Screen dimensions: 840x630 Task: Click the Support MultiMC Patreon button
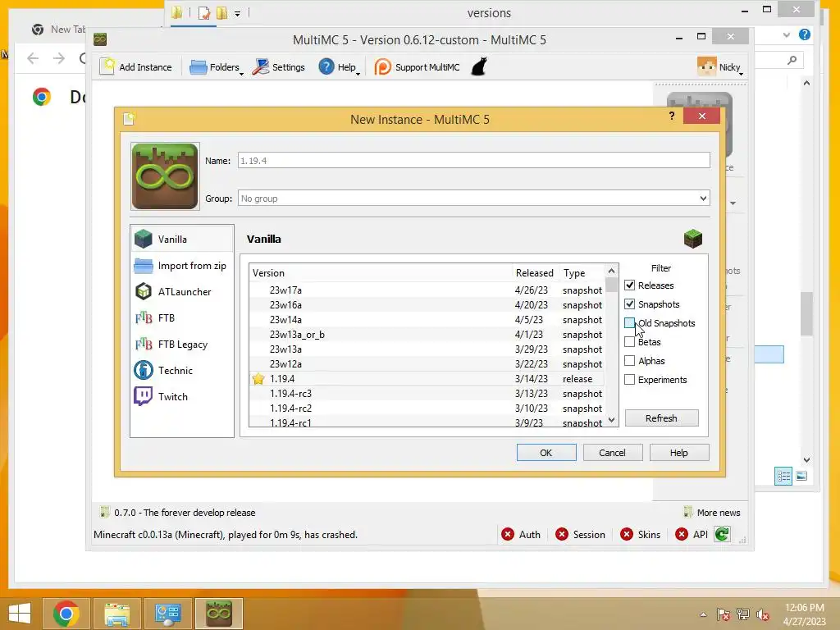[x=417, y=67]
